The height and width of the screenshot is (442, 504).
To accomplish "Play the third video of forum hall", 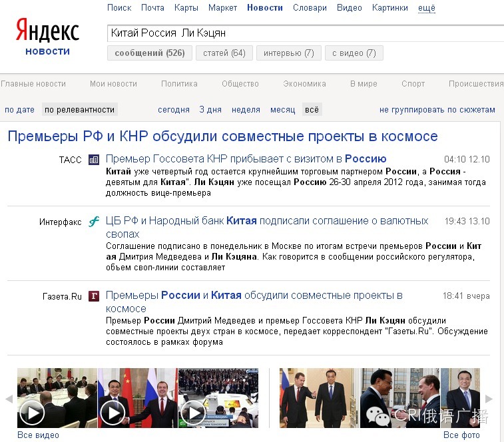I will click(x=218, y=398).
